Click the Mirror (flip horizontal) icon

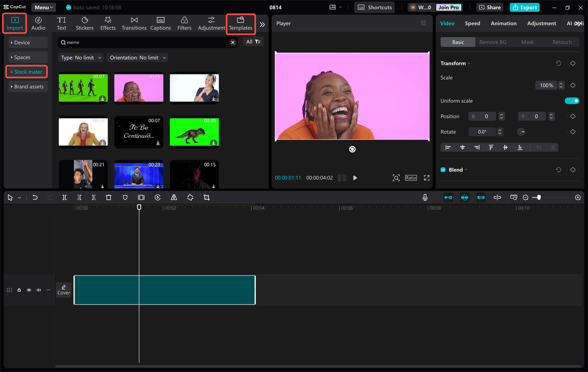(174, 197)
